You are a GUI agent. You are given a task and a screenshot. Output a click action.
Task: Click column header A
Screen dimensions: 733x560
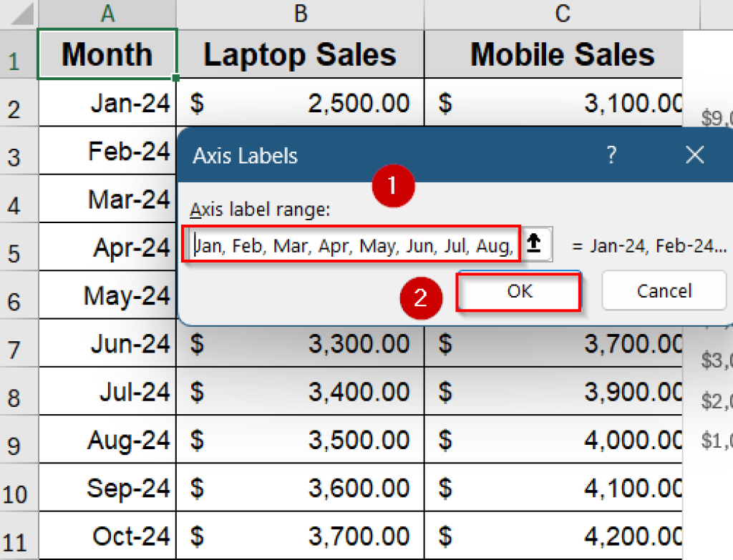pyautogui.click(x=107, y=13)
